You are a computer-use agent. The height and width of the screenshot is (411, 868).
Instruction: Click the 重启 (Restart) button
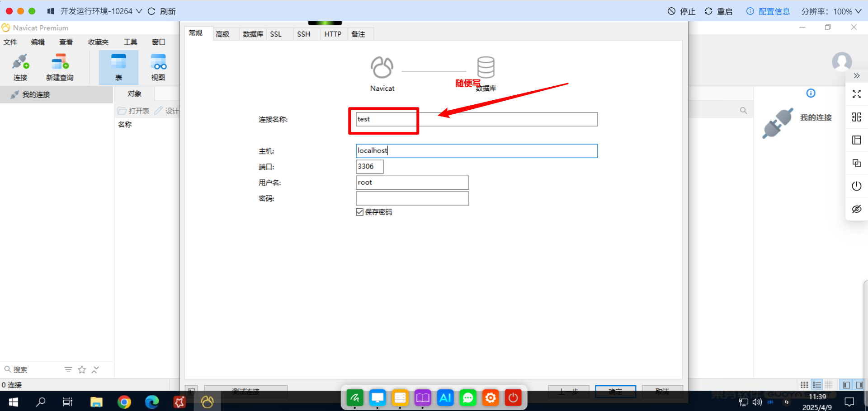click(719, 11)
